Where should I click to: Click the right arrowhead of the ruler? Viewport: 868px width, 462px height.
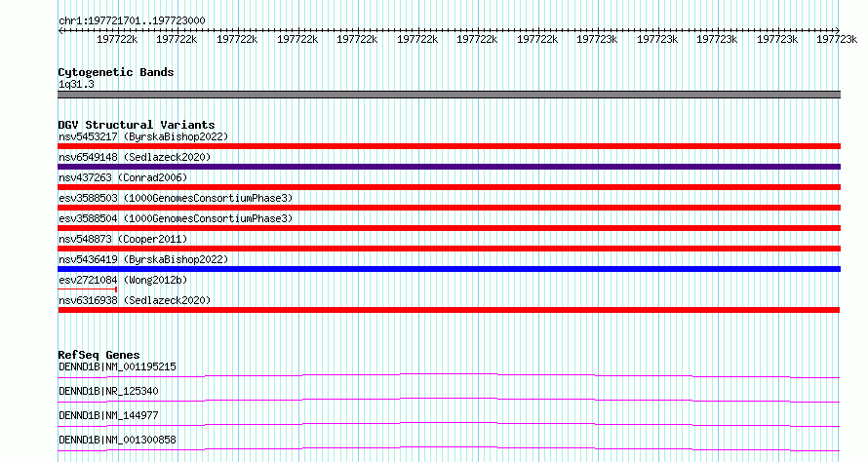point(838,30)
